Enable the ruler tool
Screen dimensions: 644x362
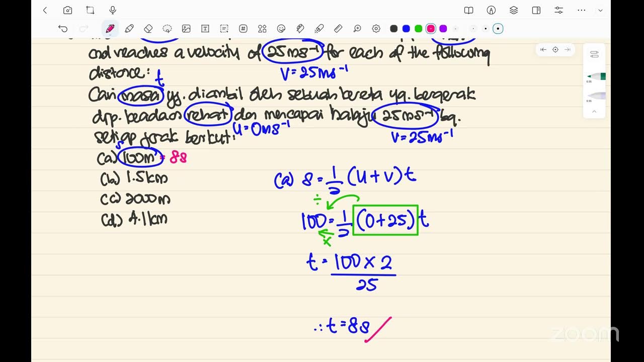(338, 29)
